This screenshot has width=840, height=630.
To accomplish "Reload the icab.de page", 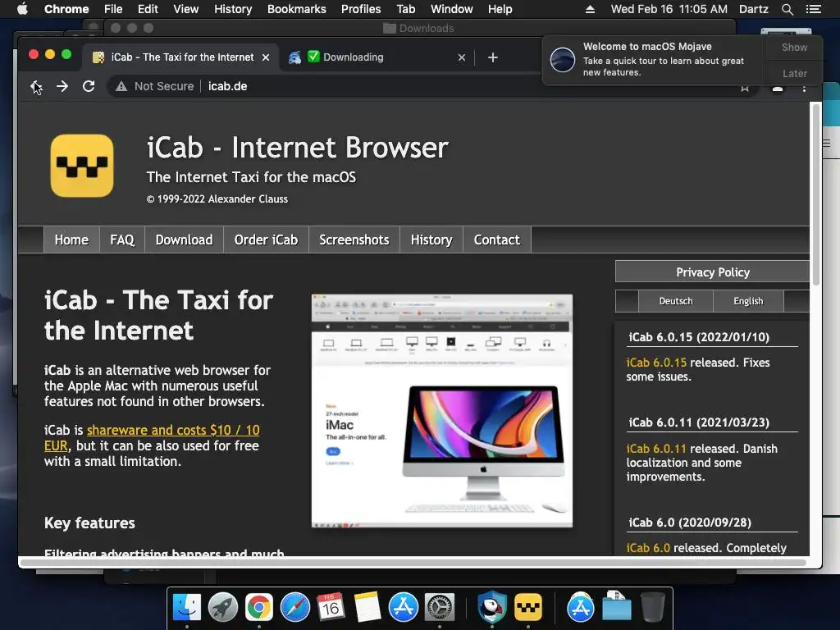I will (89, 86).
